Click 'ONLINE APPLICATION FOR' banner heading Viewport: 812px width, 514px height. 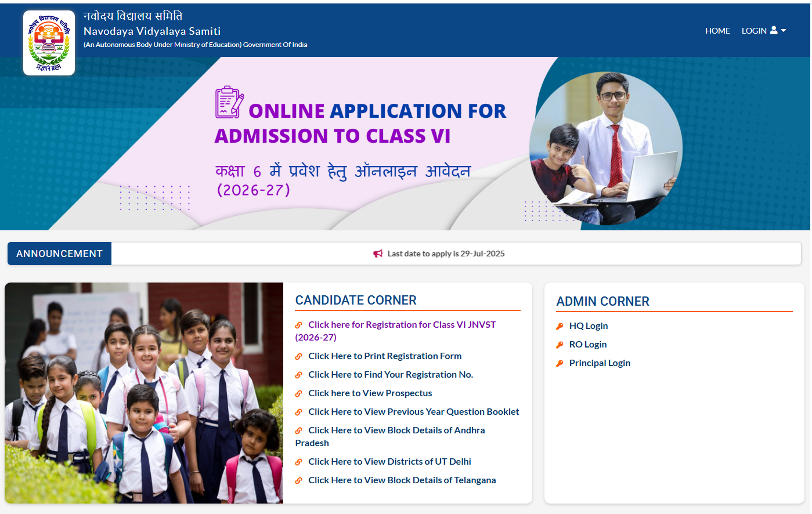pyautogui.click(x=377, y=111)
